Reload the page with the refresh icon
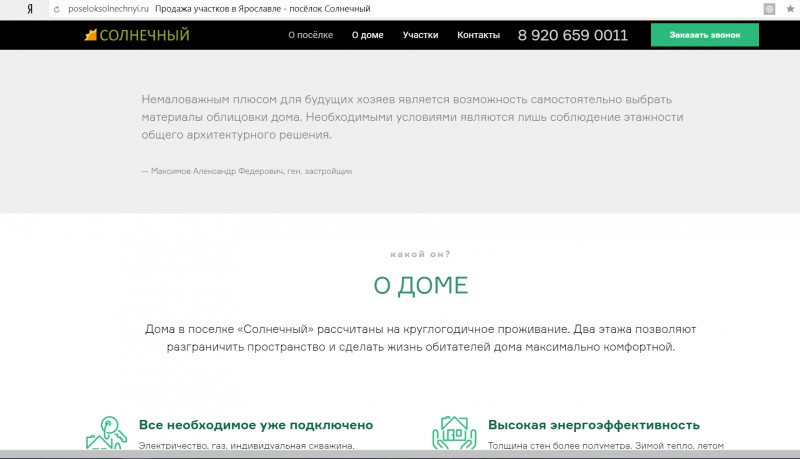Image resolution: width=800 pixels, height=459 pixels. pyautogui.click(x=57, y=9)
